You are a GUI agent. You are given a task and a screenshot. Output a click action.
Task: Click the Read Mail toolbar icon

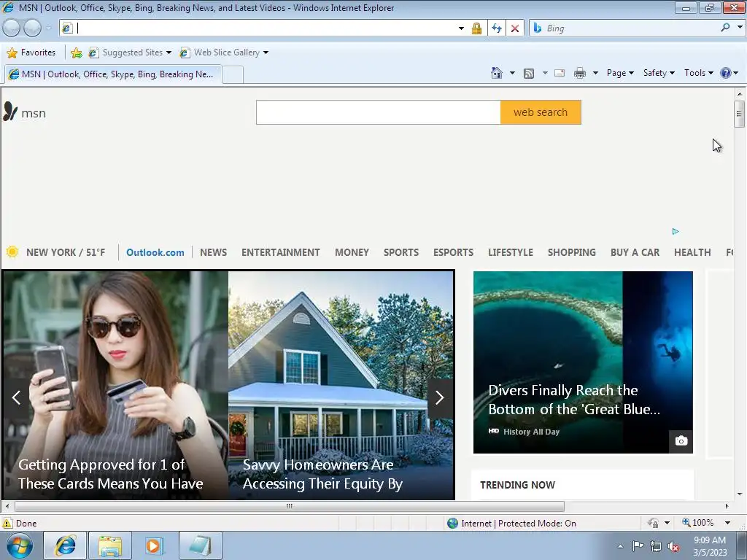coord(560,73)
